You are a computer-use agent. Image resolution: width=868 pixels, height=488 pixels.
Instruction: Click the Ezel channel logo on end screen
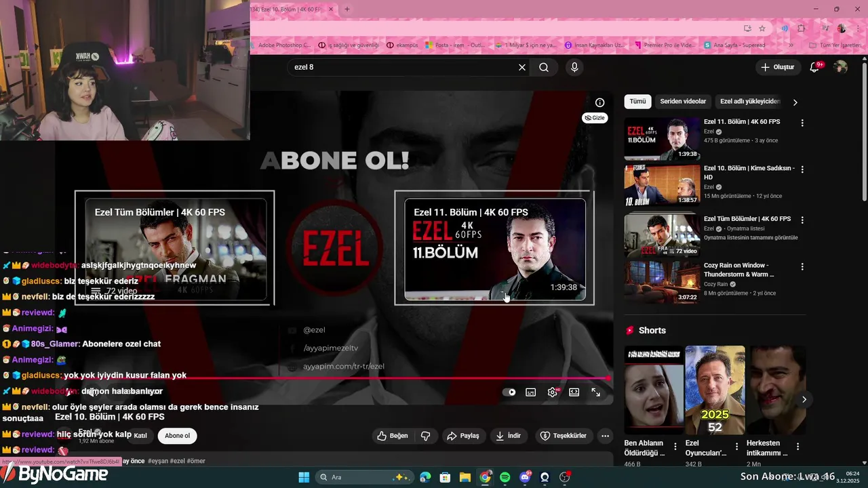[336, 248]
